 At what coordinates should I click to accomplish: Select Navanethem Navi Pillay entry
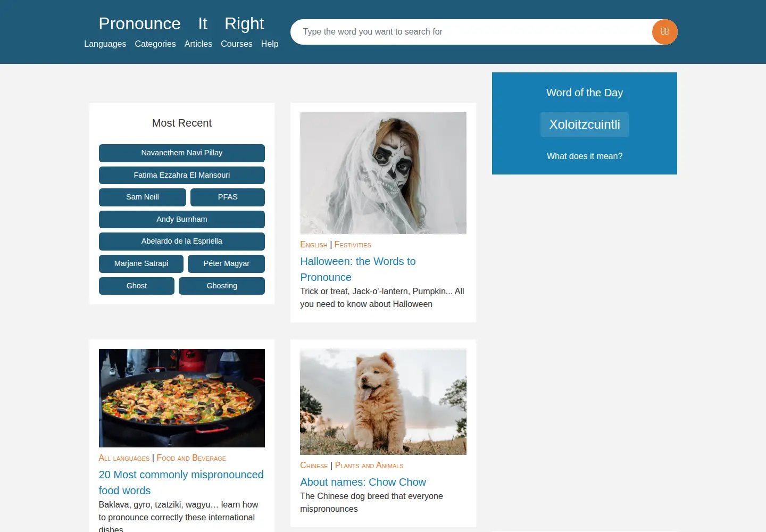coord(182,153)
